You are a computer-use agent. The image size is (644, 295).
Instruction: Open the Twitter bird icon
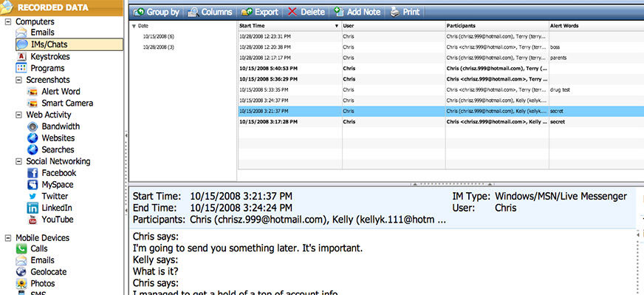tap(32, 196)
